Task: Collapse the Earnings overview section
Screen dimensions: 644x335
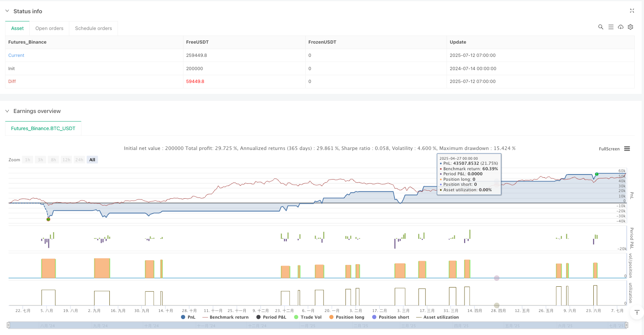Action: (x=7, y=111)
